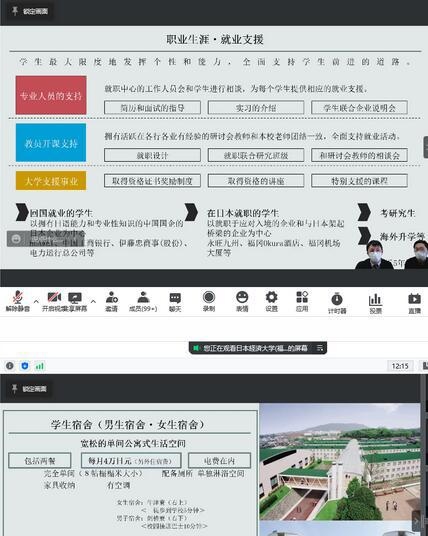428x536 pixels.
Task: Click 就职设计 box
Action: [x=152, y=155]
